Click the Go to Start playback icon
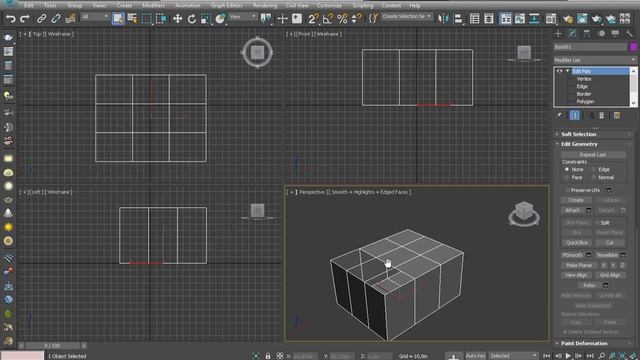The width and height of the screenshot is (640, 360). pyautogui.click(x=547, y=356)
